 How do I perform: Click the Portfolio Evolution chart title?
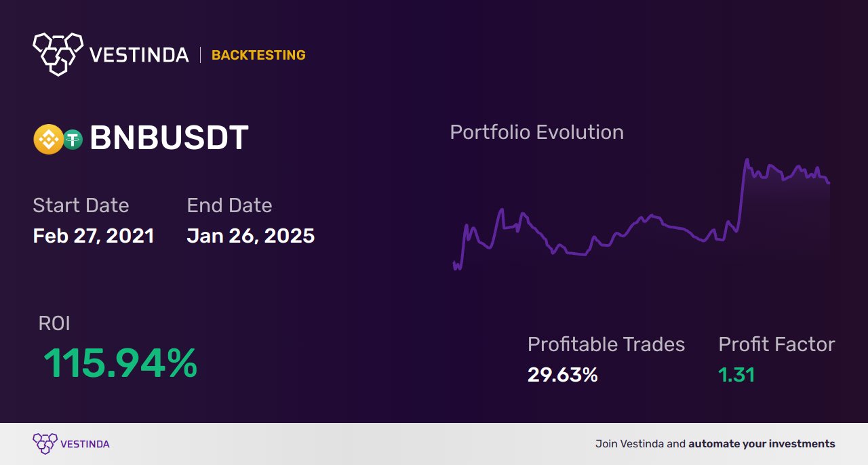536,132
